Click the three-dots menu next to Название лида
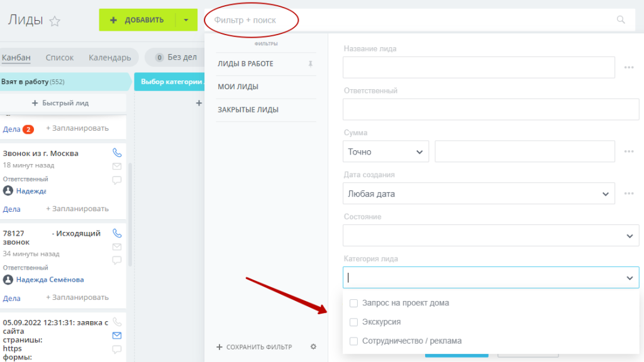Viewport: 644px width, 362px height. (x=628, y=67)
